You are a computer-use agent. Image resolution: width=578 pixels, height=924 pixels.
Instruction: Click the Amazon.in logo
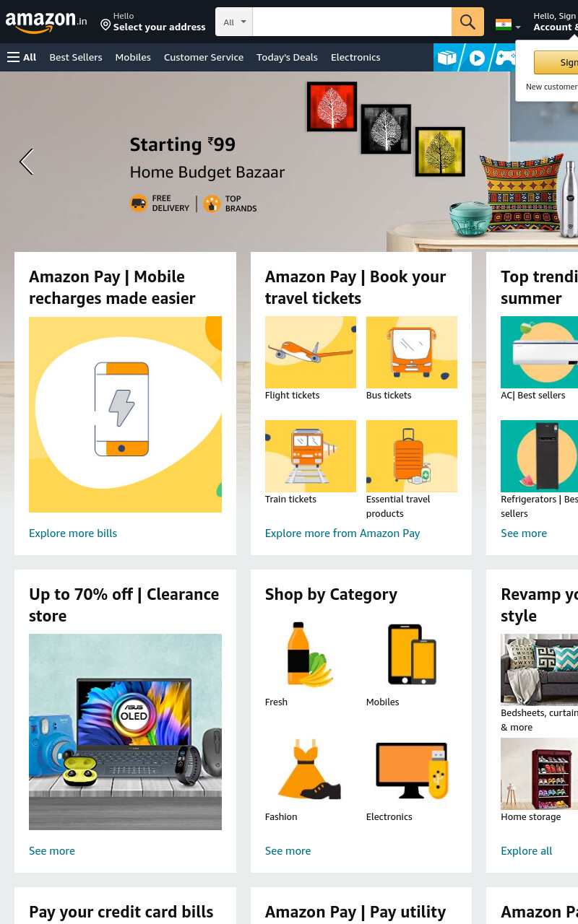pos(46,22)
